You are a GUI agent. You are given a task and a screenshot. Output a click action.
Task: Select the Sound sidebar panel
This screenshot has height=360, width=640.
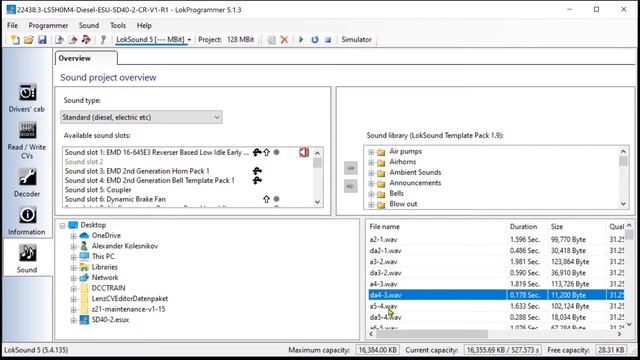pos(27,258)
